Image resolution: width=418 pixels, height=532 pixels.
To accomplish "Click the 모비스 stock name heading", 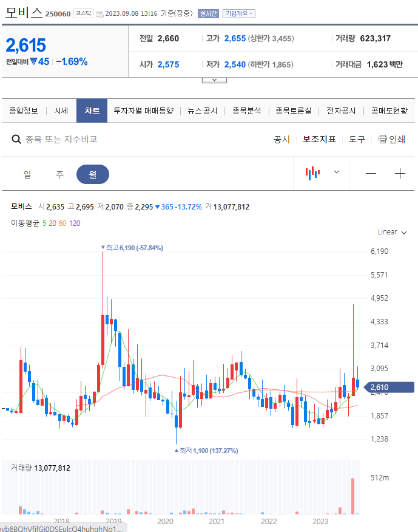I will pyautogui.click(x=24, y=12).
